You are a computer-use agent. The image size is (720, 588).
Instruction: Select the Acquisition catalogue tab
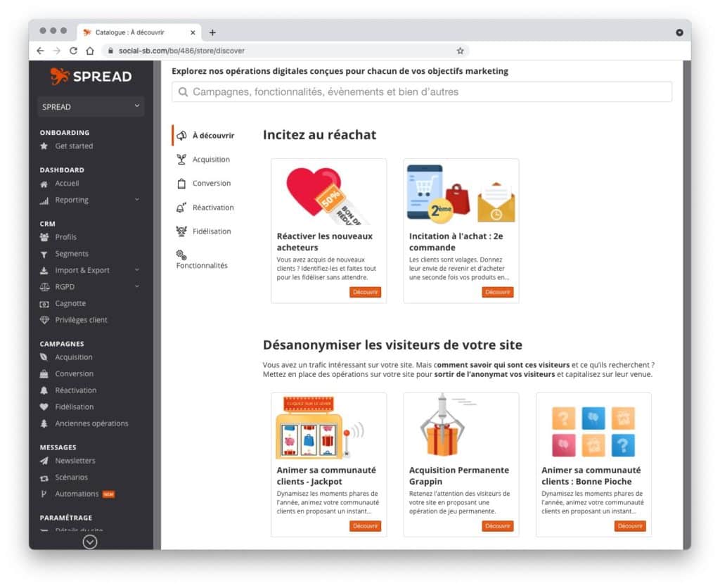[x=203, y=160]
